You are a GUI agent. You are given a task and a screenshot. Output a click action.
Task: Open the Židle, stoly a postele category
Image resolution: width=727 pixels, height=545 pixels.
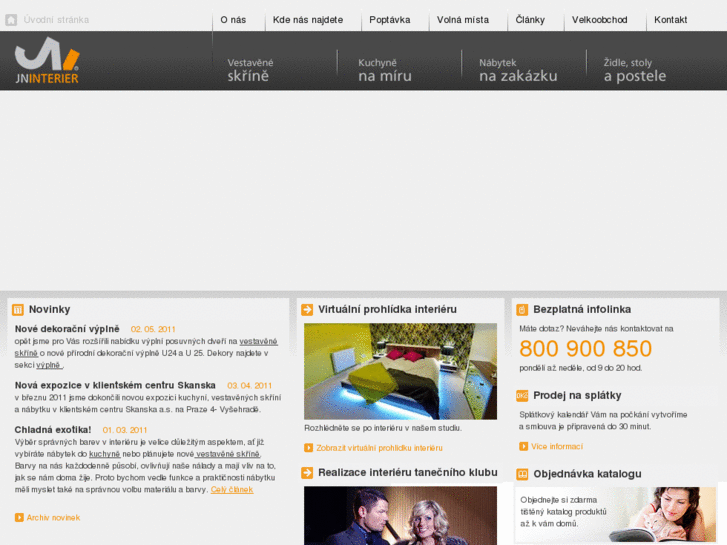click(635, 70)
